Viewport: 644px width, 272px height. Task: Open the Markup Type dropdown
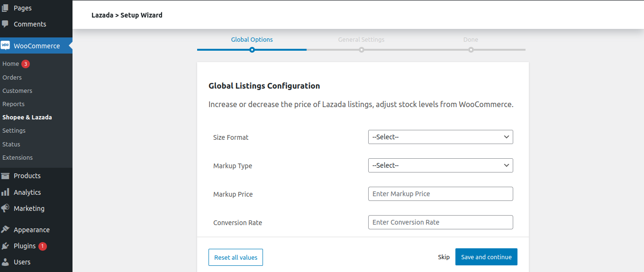point(440,165)
